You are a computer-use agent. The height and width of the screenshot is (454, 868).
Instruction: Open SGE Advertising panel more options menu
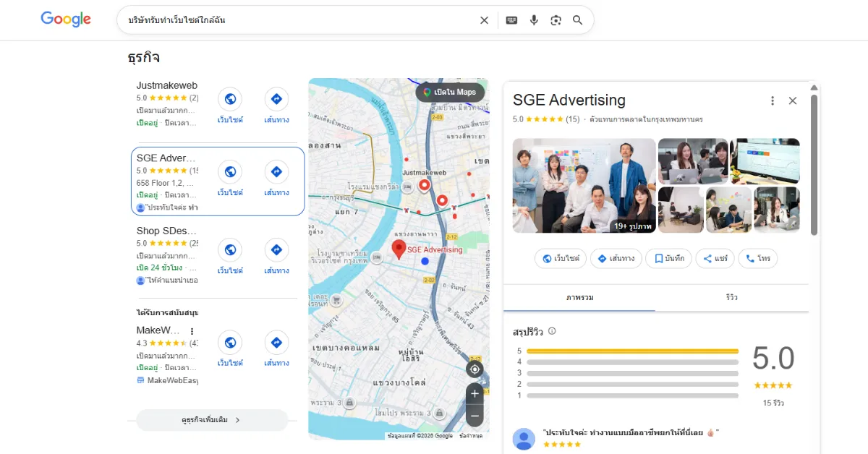pos(773,100)
